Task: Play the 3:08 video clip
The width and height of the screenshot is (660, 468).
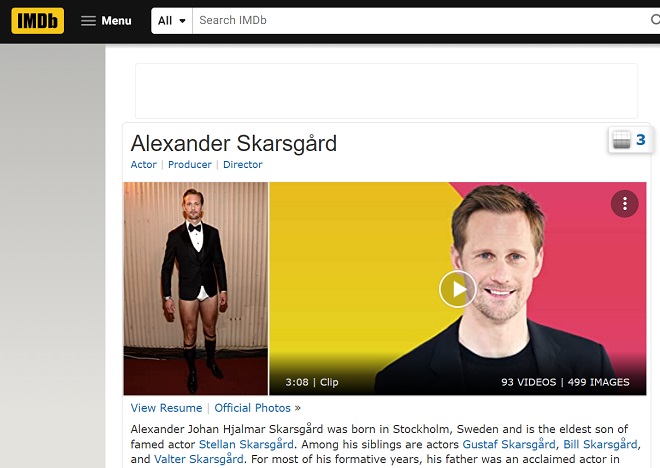Action: click(458, 289)
